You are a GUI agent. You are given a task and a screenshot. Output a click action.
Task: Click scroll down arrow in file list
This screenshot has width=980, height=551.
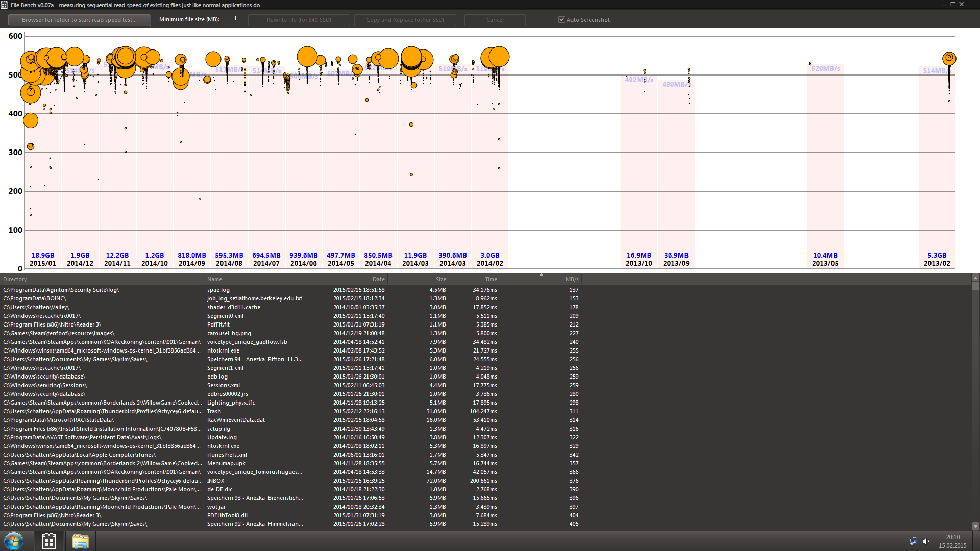[x=975, y=526]
